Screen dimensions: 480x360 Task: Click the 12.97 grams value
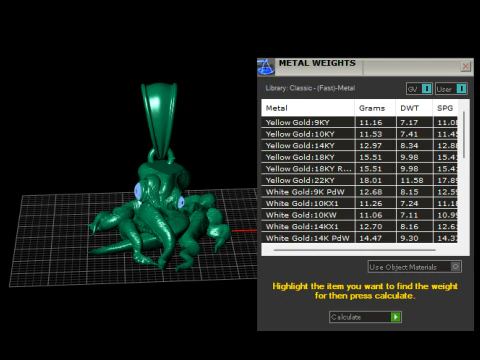point(371,146)
